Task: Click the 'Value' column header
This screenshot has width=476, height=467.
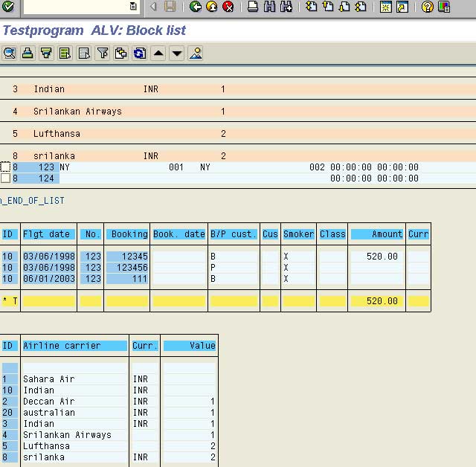Action: click(190, 346)
